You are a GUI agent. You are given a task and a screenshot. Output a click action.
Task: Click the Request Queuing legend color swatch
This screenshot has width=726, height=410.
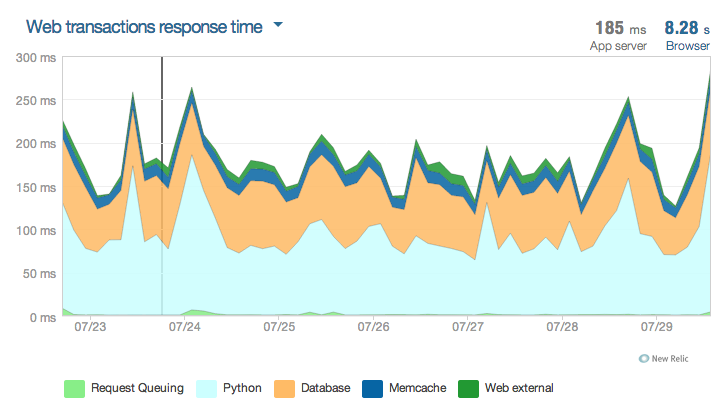pyautogui.click(x=73, y=388)
